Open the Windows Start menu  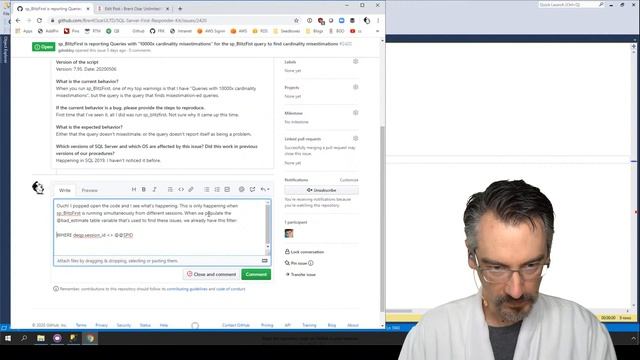point(8,338)
